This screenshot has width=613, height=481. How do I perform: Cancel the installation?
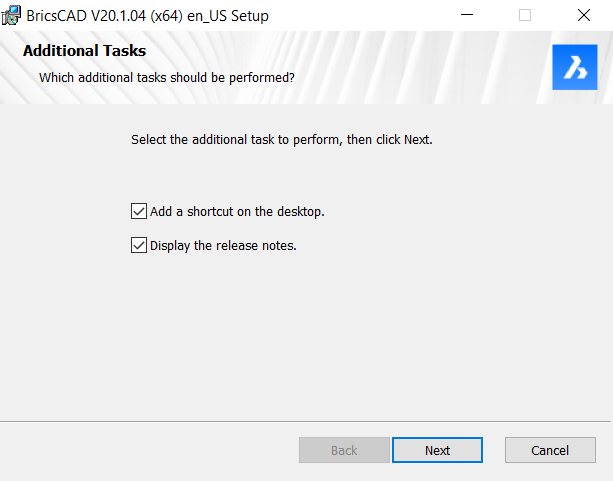tap(550, 450)
